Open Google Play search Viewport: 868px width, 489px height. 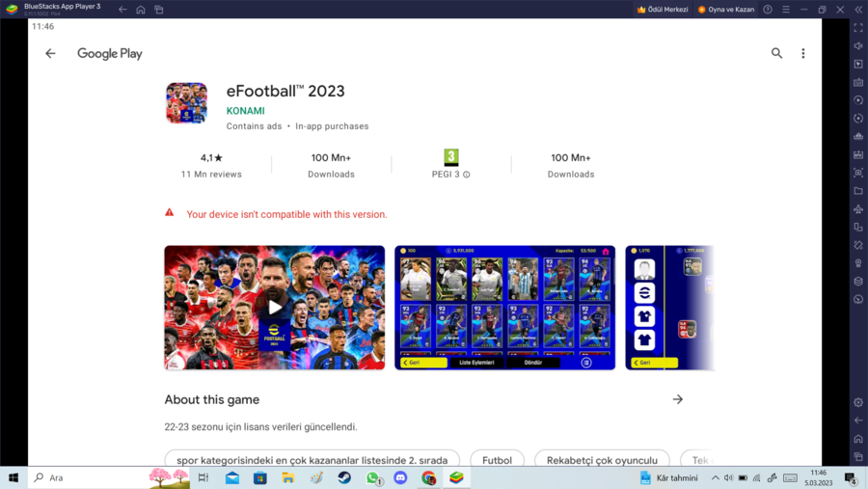(x=776, y=53)
